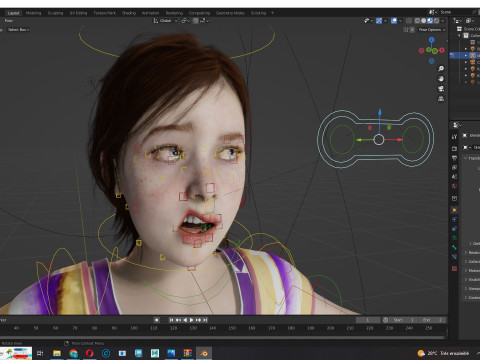The image size is (480, 360).
Task: Open Opera browser from taskbar
Action: tap(90, 353)
